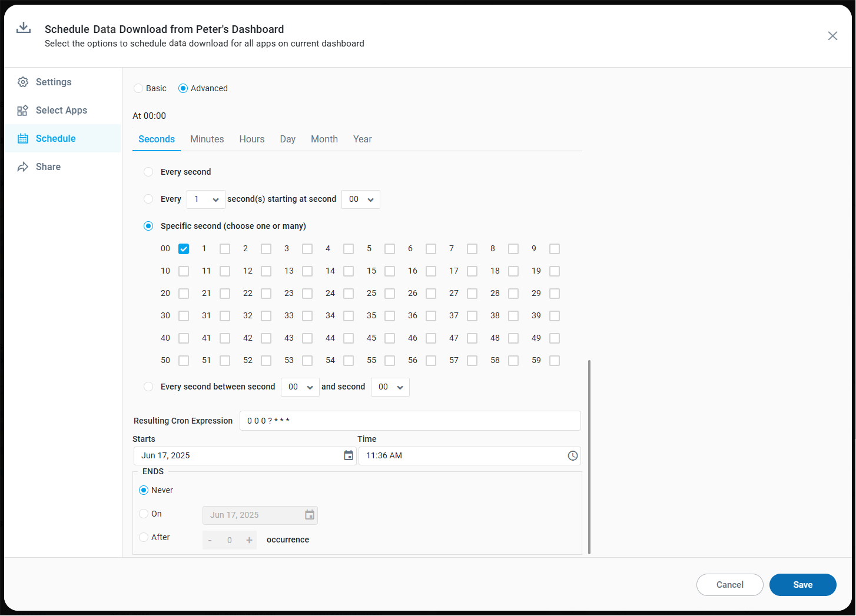856x616 pixels.
Task: Open the Time clock picker icon
Action: tap(572, 456)
